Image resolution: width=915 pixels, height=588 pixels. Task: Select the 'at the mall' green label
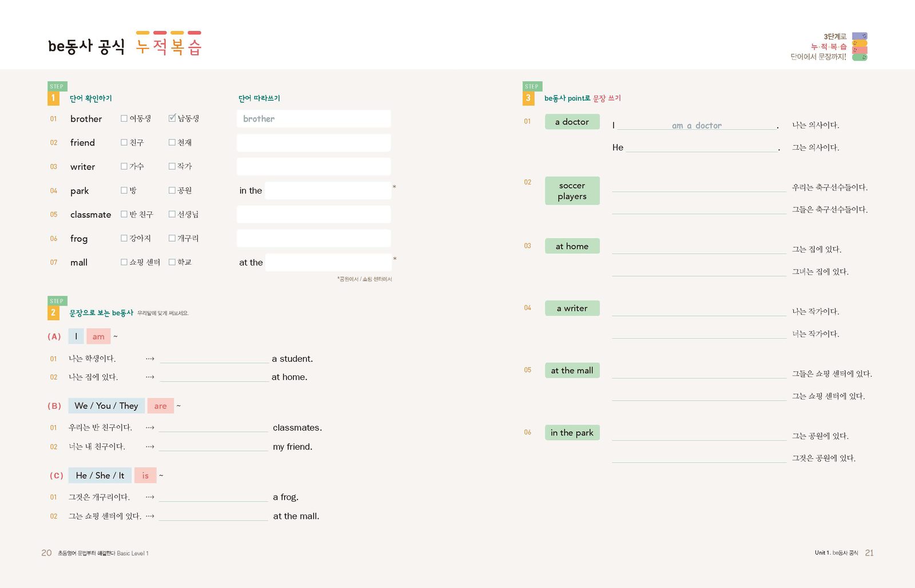tap(572, 370)
